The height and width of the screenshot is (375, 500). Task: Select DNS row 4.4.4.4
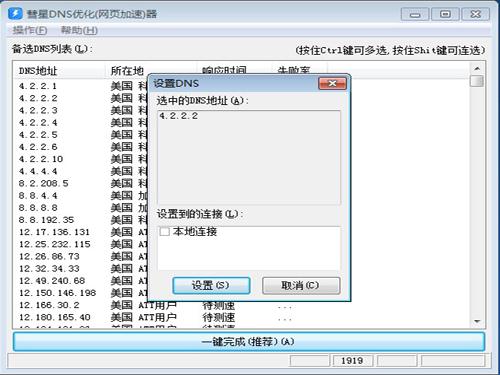pos(38,171)
